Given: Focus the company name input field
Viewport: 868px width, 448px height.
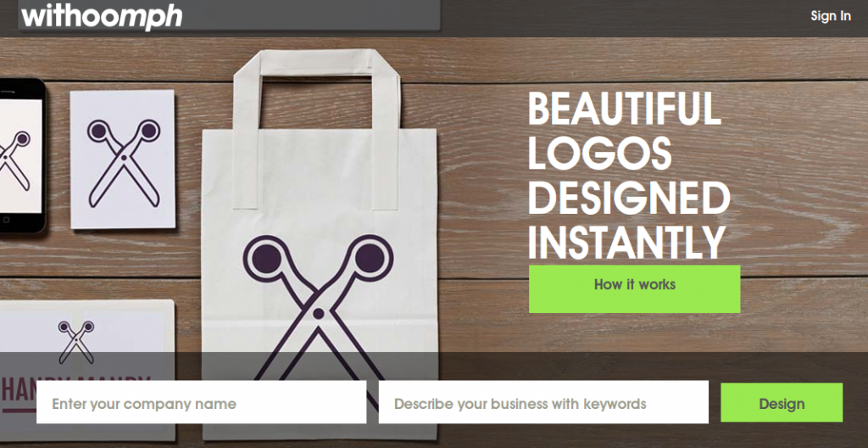Looking at the screenshot, I should (x=202, y=402).
